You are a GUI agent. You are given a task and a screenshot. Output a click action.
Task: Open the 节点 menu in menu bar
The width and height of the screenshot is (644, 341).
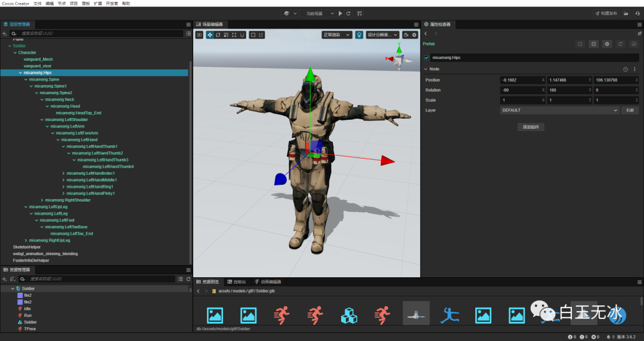[62, 4]
